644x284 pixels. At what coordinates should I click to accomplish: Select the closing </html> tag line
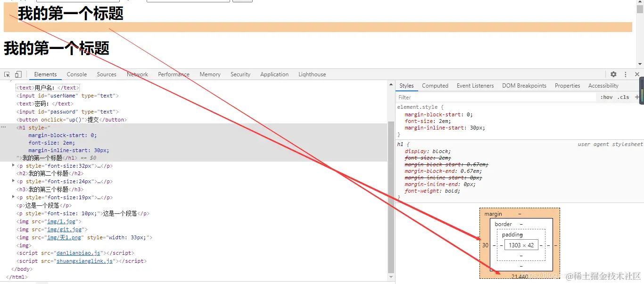click(17, 277)
